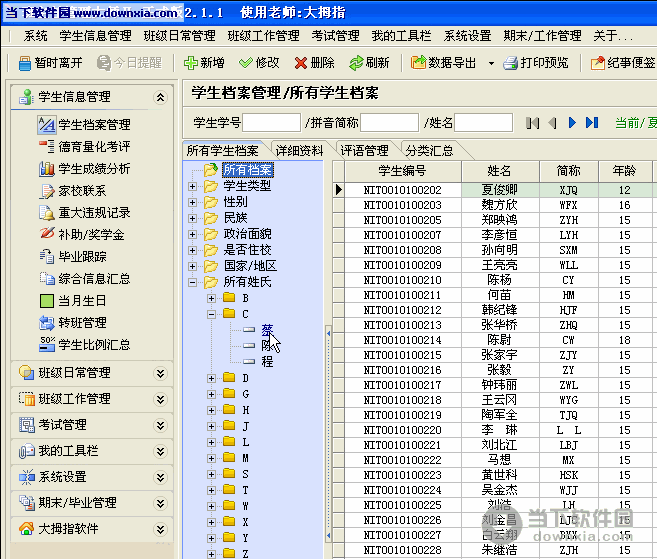Open the 考试管理 menu

(x=335, y=35)
